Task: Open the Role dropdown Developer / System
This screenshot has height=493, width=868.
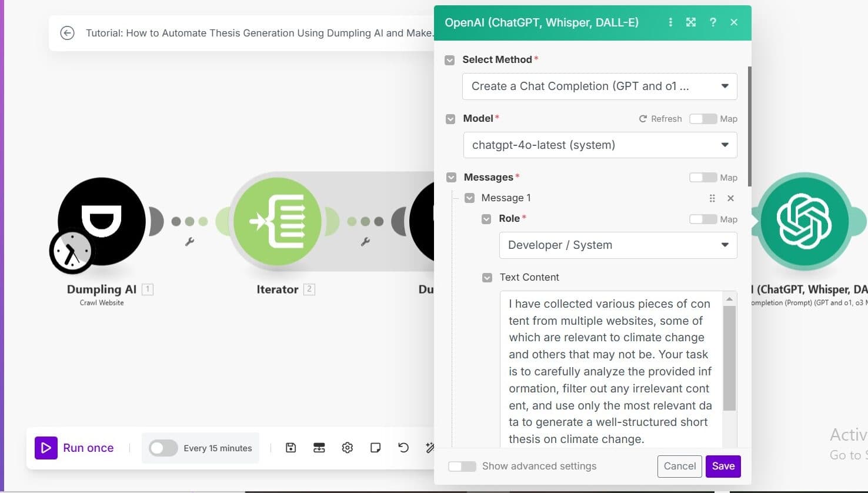Action: click(x=618, y=245)
